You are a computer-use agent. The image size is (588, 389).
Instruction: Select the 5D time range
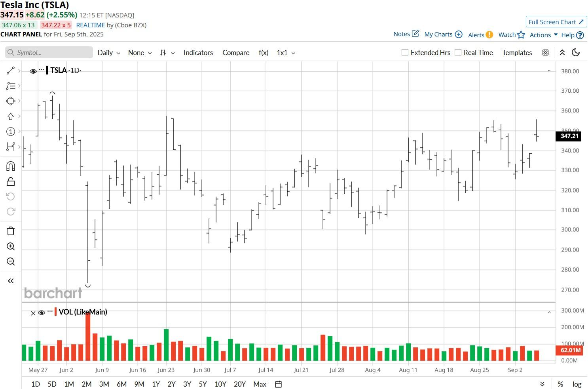click(52, 384)
